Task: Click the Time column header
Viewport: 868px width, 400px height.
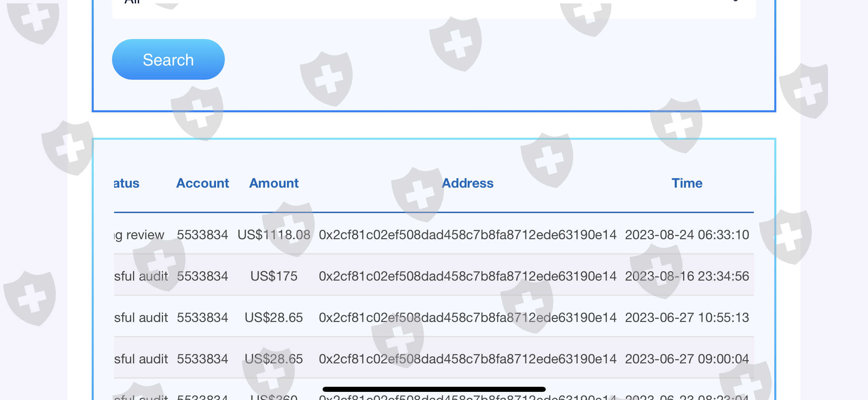Action: pos(687,183)
